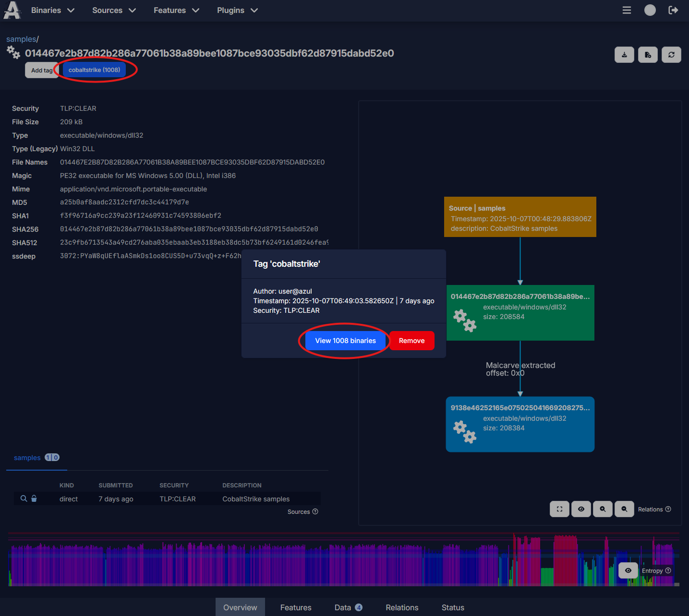Toggle the eye icon under the relations graph

click(x=581, y=509)
